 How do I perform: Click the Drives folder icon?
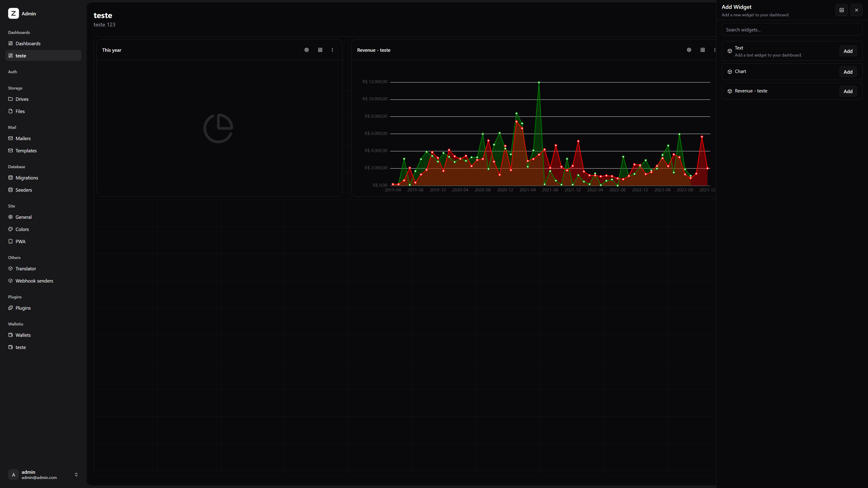tap(10, 99)
